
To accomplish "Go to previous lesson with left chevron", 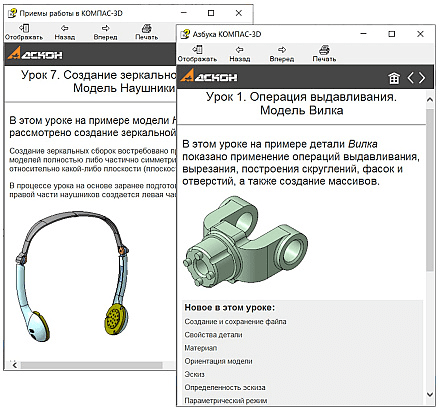I will [411, 78].
